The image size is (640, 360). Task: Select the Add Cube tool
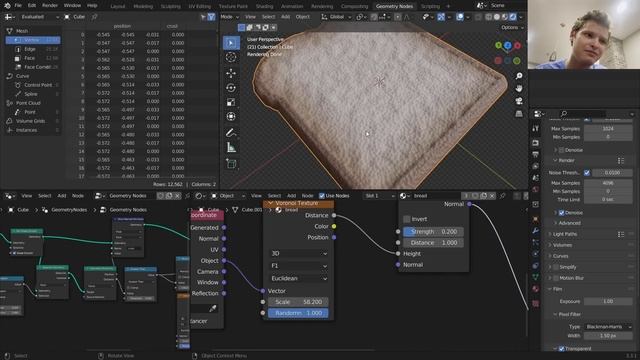231,164
